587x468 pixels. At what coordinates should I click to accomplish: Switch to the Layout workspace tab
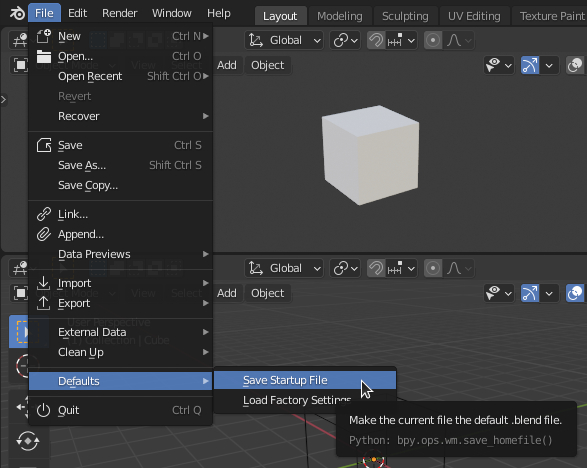pyautogui.click(x=280, y=16)
